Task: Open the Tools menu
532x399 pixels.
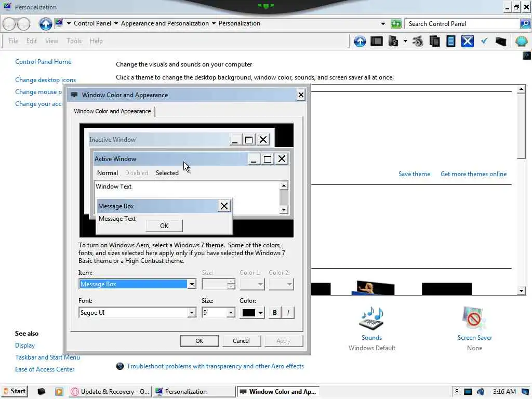Action: (74, 41)
